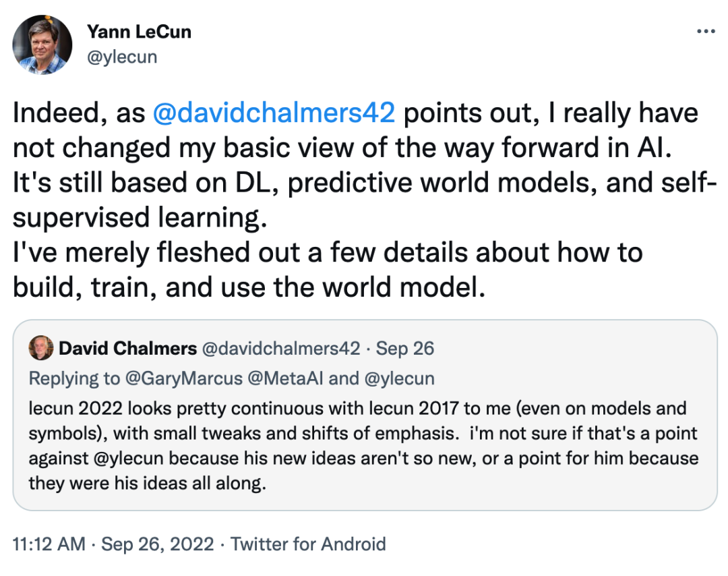
Task: Click @GaryMarcus in the Replying to line
Action: [x=183, y=378]
